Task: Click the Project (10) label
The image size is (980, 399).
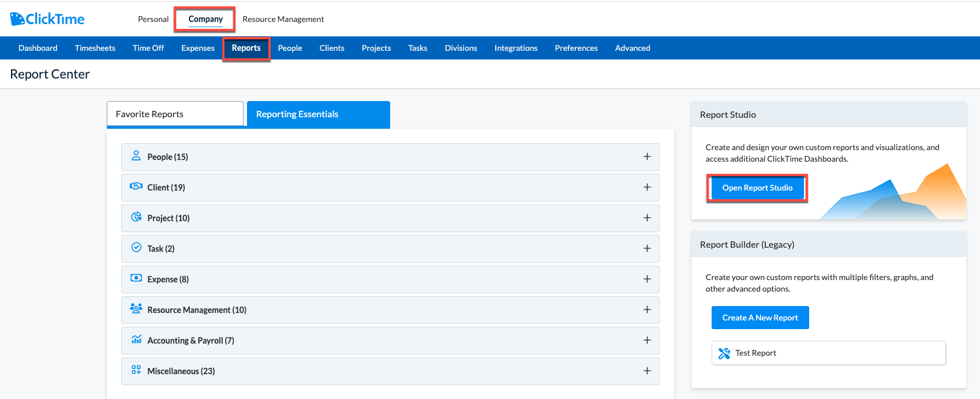Action: click(x=169, y=218)
